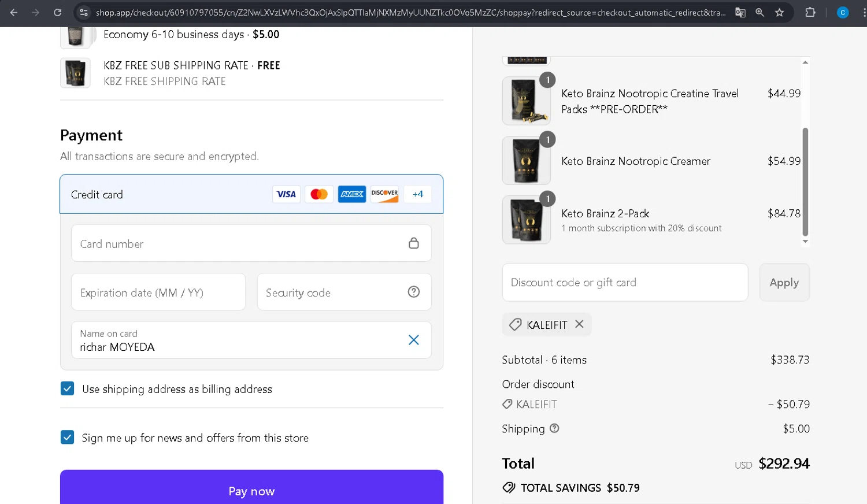Select the Credit card payment option
This screenshot has width=867, height=504.
(x=251, y=194)
